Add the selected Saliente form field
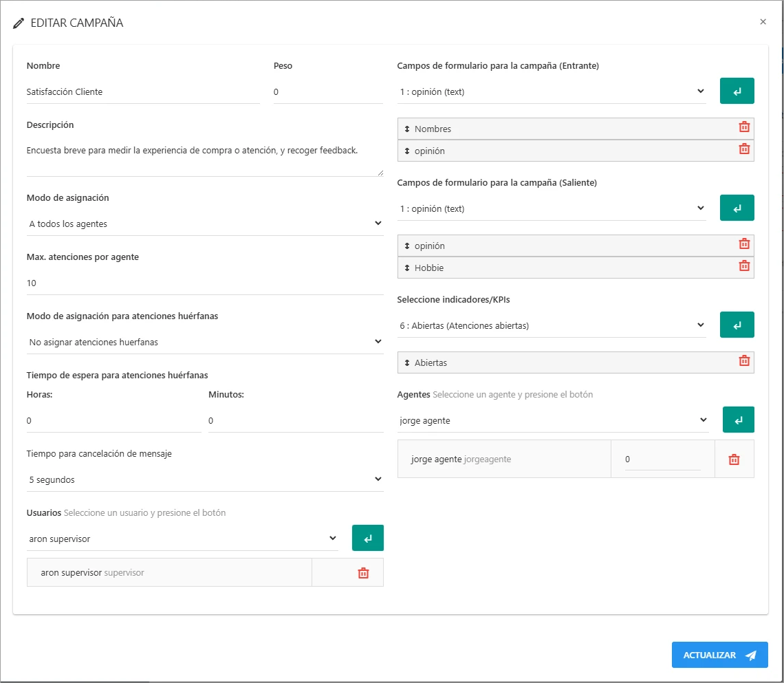 (737, 207)
